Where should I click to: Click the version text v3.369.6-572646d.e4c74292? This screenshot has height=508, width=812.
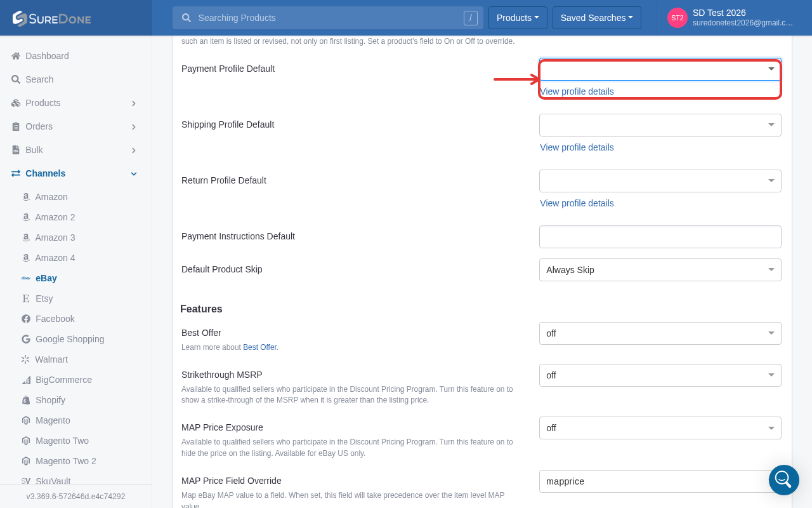click(76, 497)
